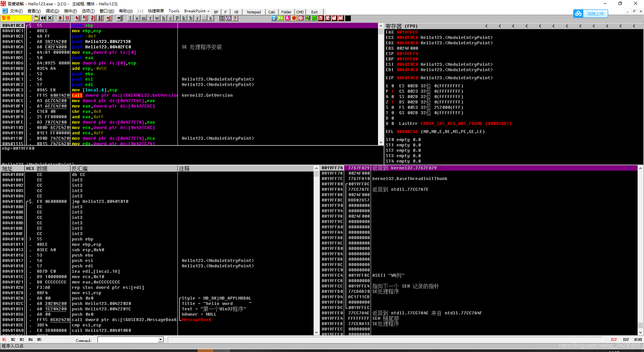Click the target bullseye plugin icon
The image size is (644, 352).
pyautogui.click(x=301, y=18)
